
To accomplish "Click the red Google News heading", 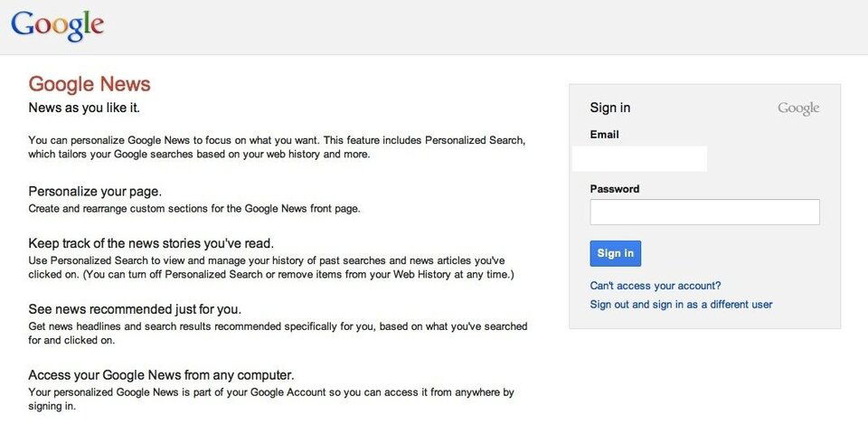I will (x=90, y=84).
